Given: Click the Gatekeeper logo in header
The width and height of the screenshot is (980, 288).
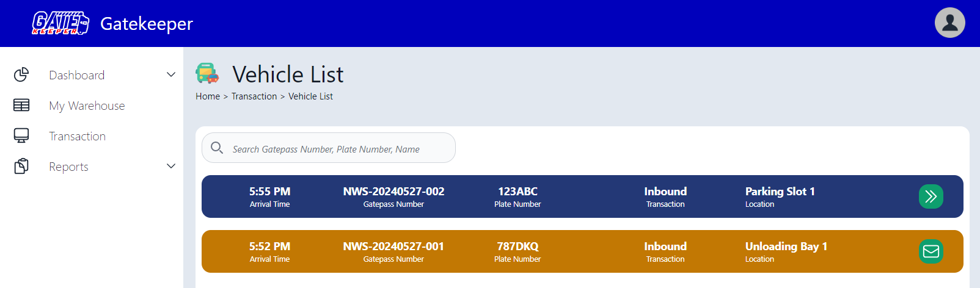Looking at the screenshot, I should tap(60, 23).
